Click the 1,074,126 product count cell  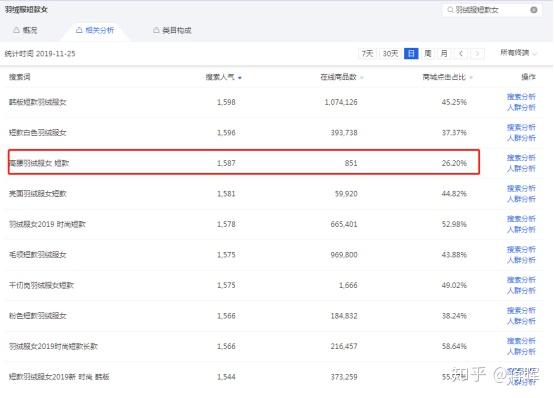[341, 102]
